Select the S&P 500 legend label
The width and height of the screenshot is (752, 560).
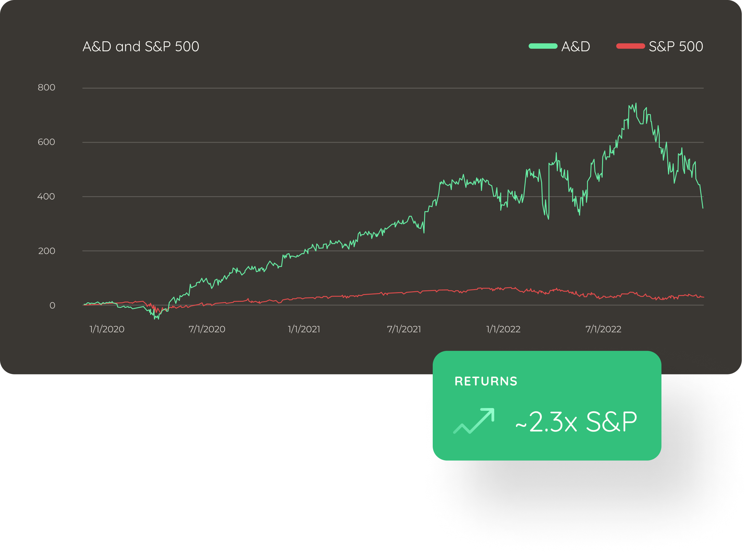(x=676, y=46)
